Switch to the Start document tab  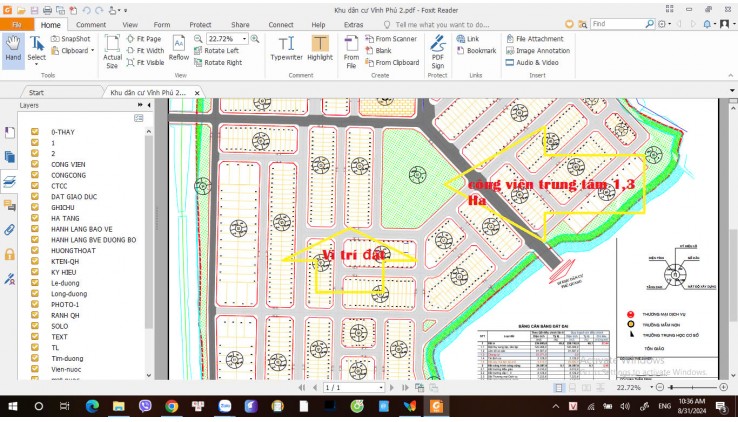tap(36, 93)
